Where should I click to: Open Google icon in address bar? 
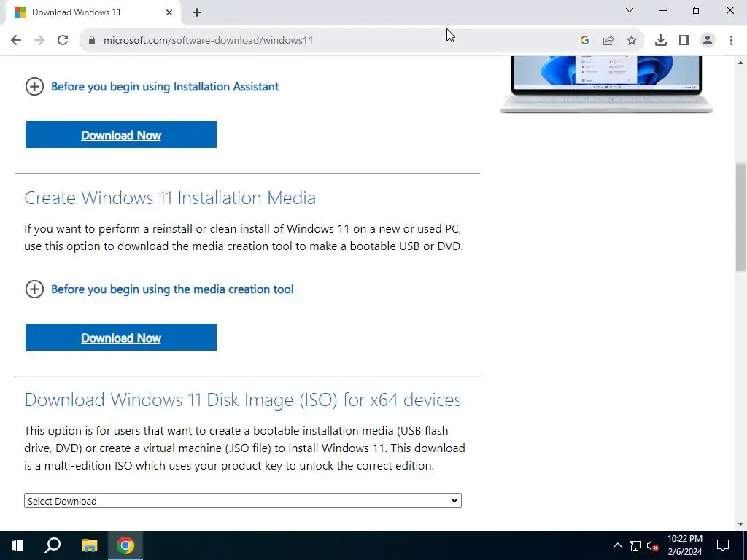click(585, 41)
